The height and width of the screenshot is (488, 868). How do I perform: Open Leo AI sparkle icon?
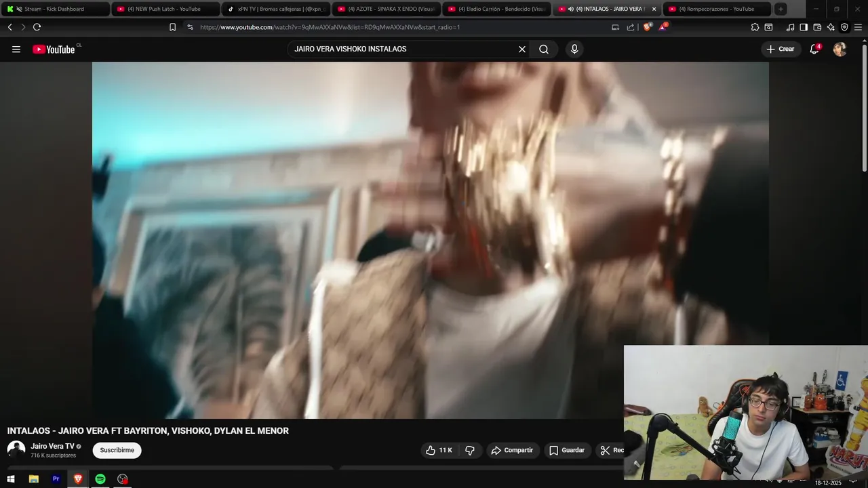point(831,27)
